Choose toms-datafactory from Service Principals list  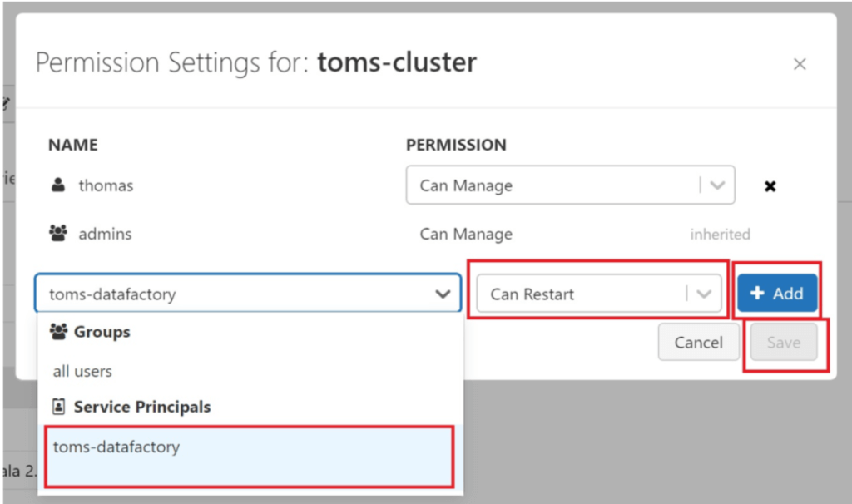pyautogui.click(x=116, y=447)
